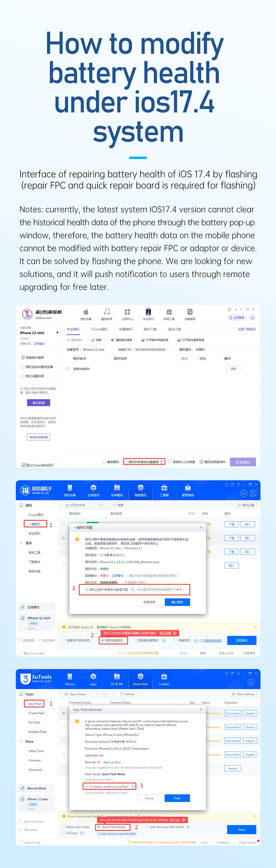Open 应用游戏 cube icon in 爱思助手 window

93,488
